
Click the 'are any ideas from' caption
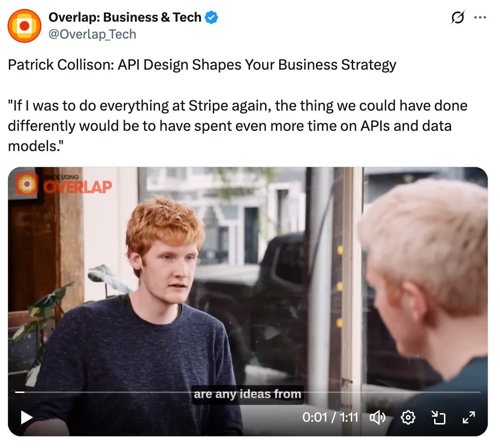248,394
